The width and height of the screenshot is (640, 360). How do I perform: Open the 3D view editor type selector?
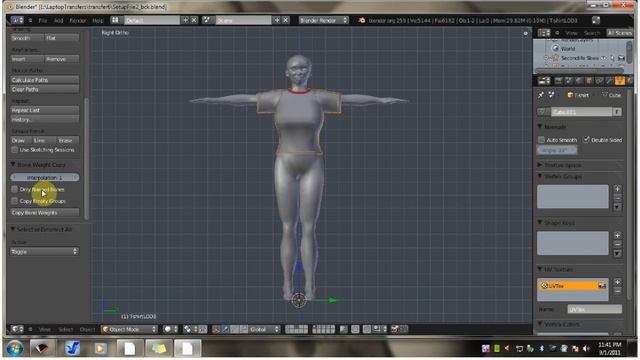pos(17,329)
